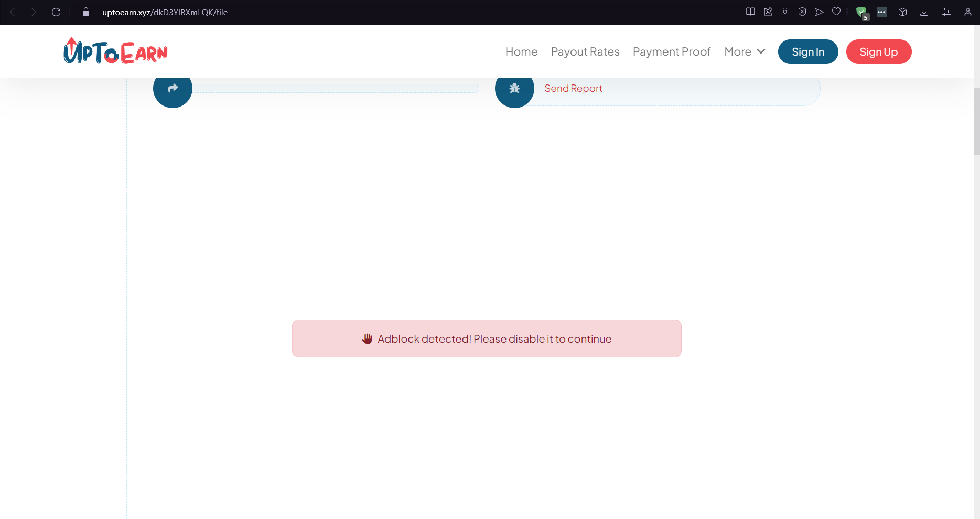Viewport: 980px width, 519px height.
Task: Open the Payment Proof section
Action: 672,51
